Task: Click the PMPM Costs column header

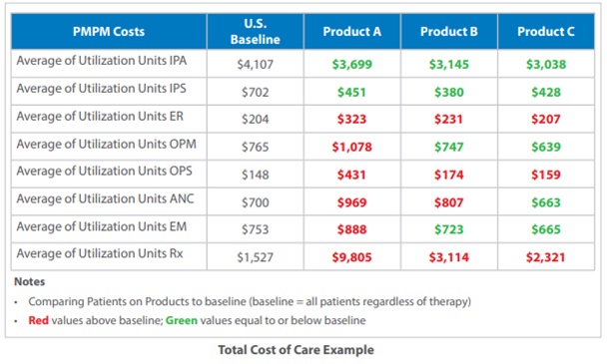Action: tap(109, 31)
